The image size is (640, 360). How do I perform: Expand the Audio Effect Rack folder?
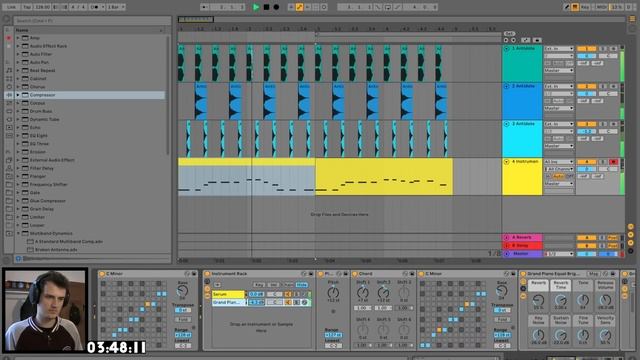[x=18, y=46]
